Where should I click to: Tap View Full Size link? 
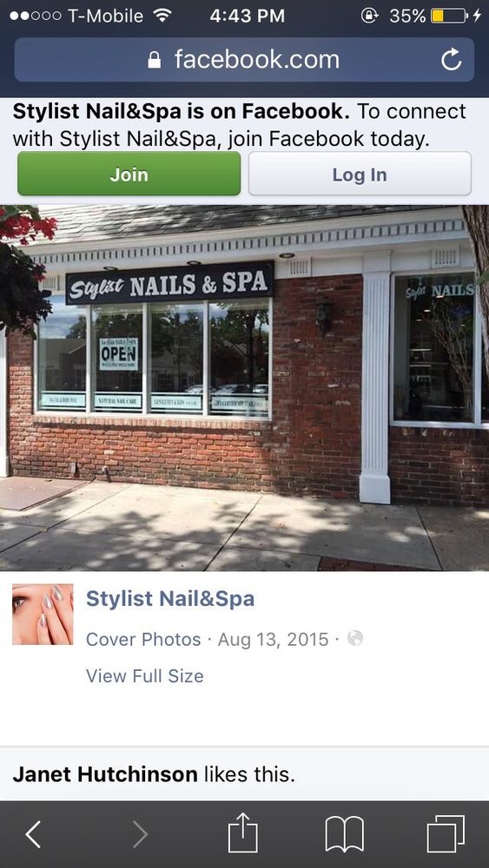coord(145,676)
